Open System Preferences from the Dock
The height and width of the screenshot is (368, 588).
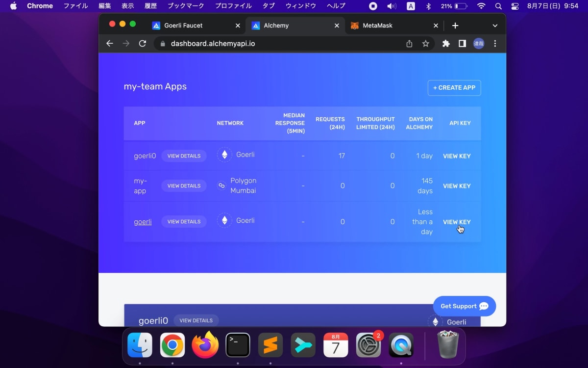pyautogui.click(x=368, y=345)
